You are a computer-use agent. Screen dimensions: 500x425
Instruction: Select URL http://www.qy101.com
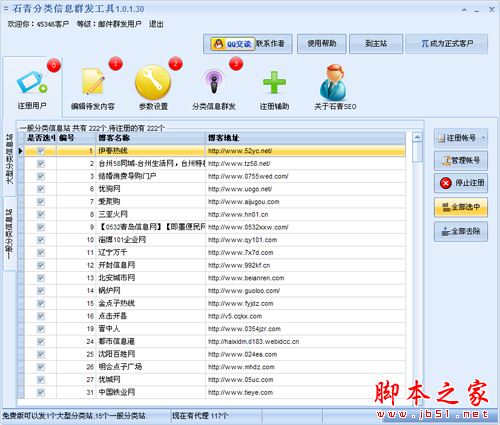[242, 240]
